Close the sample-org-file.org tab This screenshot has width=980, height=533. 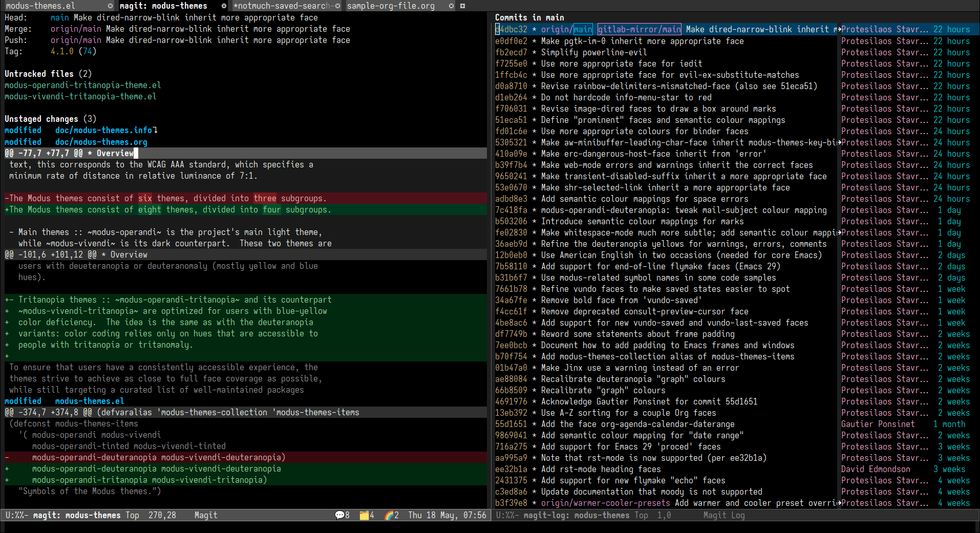click(x=451, y=6)
